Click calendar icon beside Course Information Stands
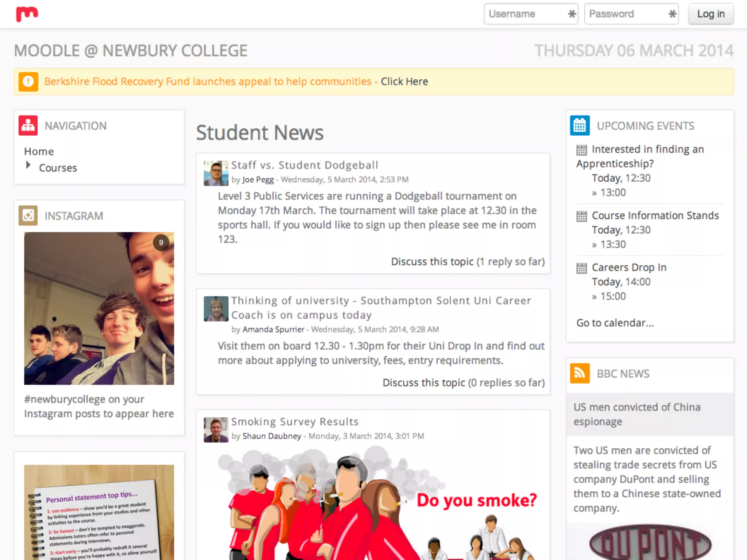This screenshot has width=747, height=560. pyautogui.click(x=581, y=216)
